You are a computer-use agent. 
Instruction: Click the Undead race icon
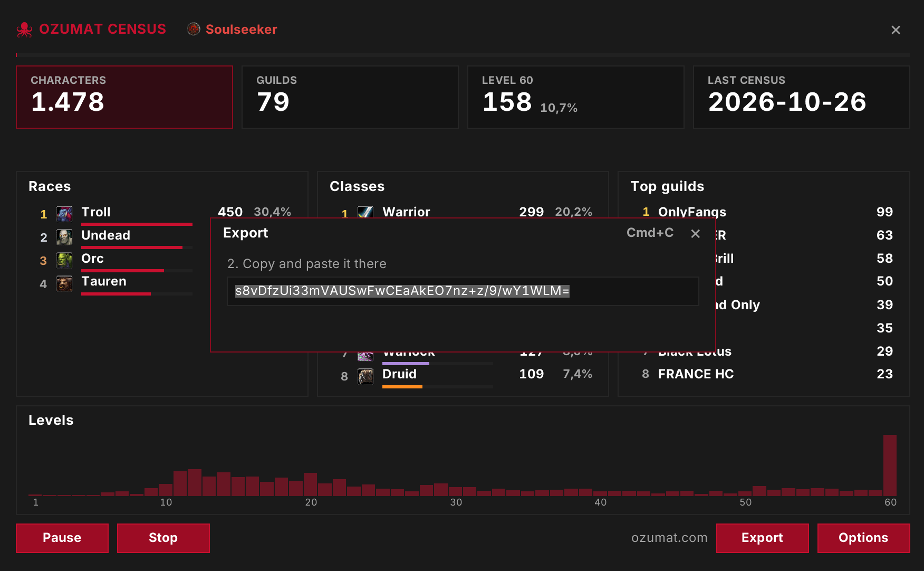click(64, 237)
